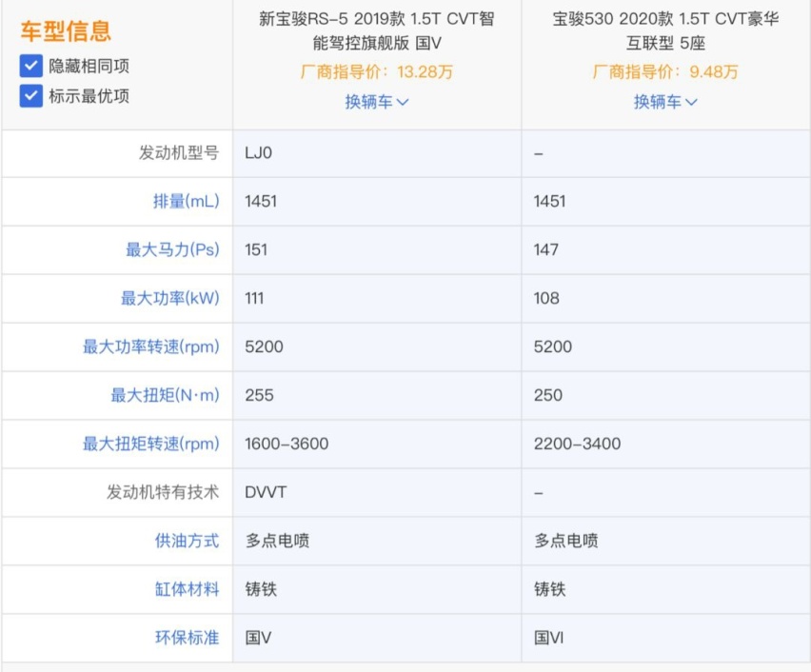811x672 pixels.
Task: Select the 发动机型号 row label
Action: [x=179, y=153]
